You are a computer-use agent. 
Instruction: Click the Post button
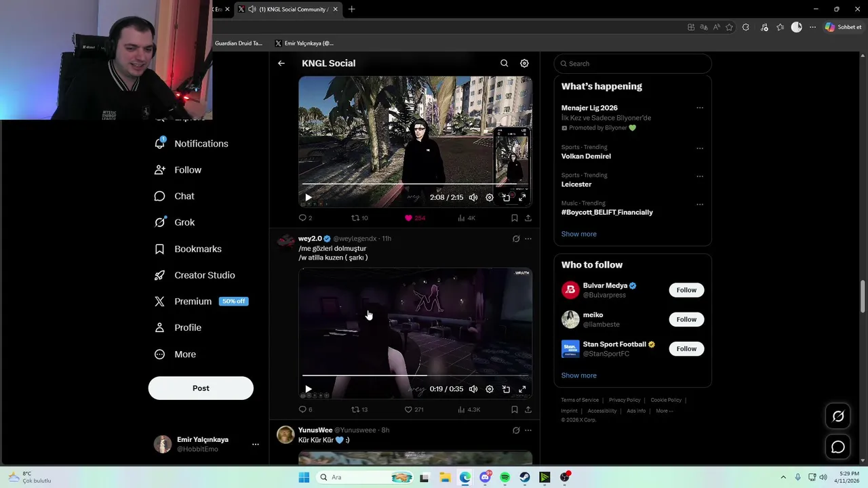(x=201, y=388)
